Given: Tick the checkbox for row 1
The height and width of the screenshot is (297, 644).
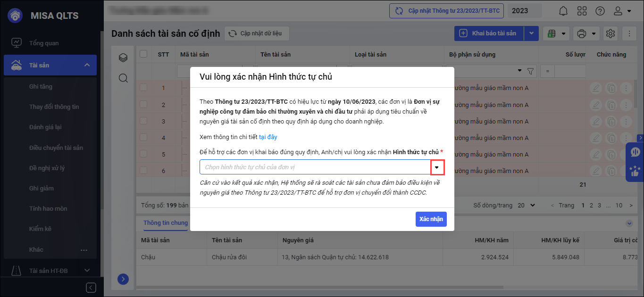Looking at the screenshot, I should [x=144, y=88].
